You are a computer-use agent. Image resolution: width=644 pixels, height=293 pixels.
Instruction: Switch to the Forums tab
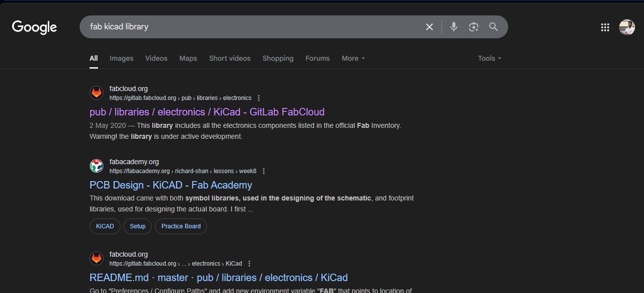[318, 58]
